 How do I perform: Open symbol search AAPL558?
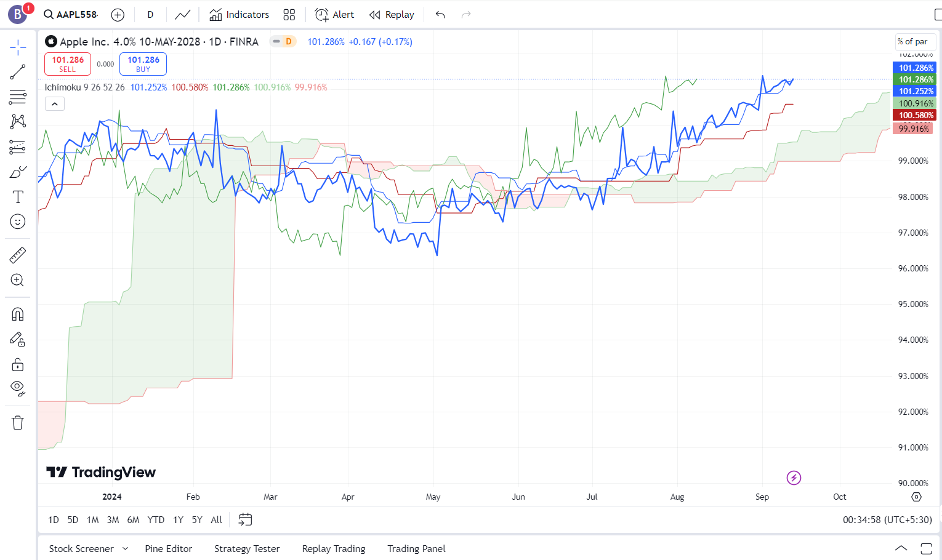coord(71,14)
